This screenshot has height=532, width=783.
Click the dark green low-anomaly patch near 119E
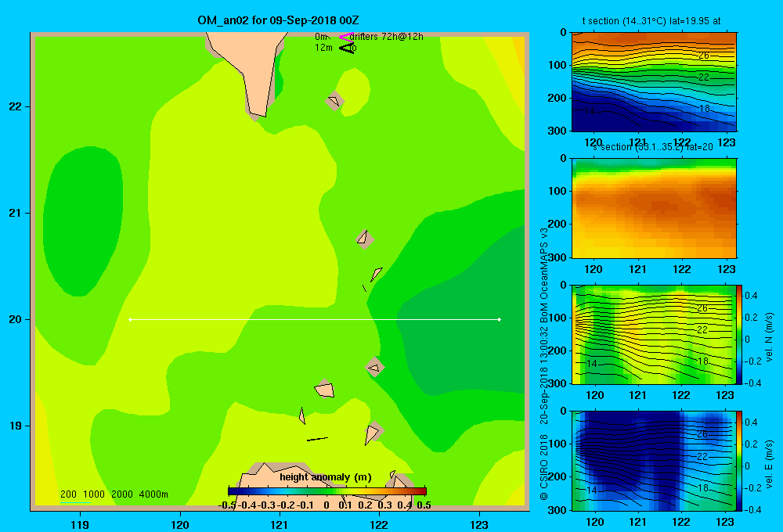[82, 220]
